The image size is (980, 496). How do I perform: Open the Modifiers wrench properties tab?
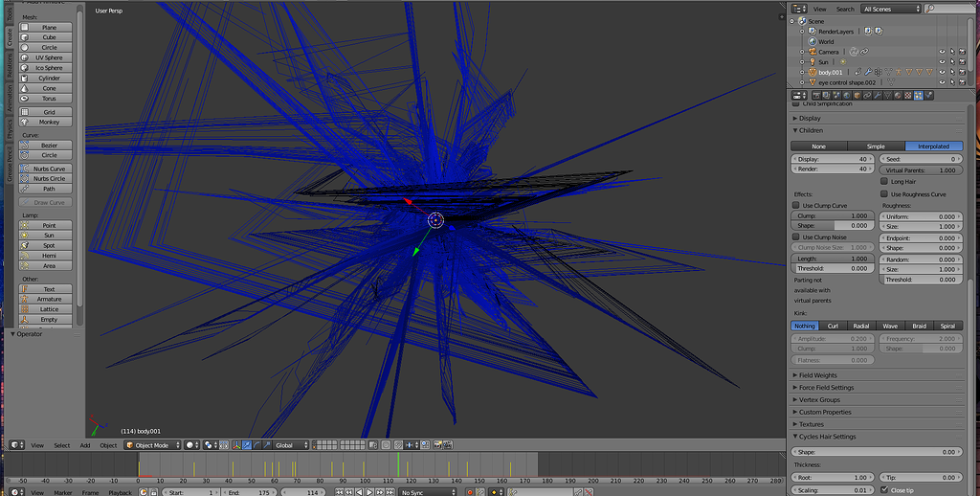pos(877,95)
